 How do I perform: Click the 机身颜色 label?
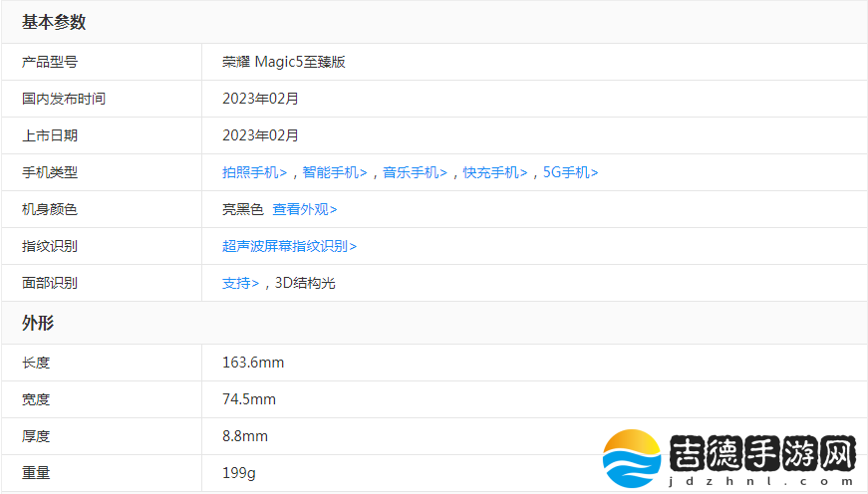click(x=50, y=210)
